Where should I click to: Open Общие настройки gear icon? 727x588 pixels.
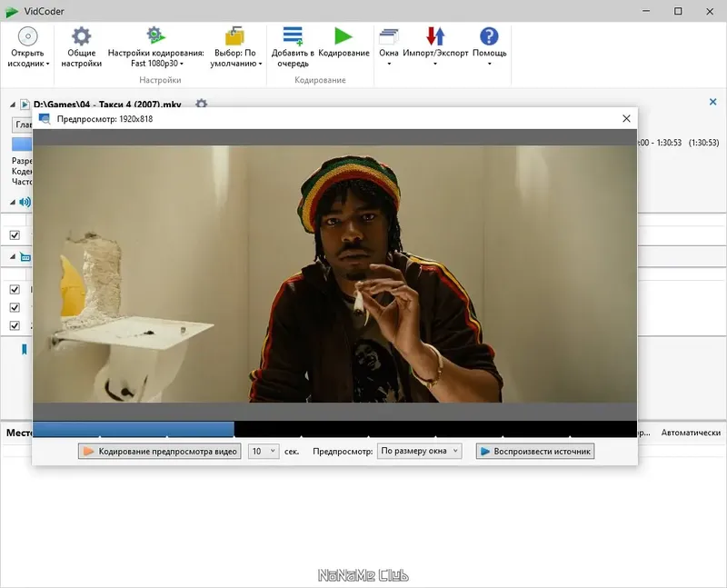coord(81,36)
